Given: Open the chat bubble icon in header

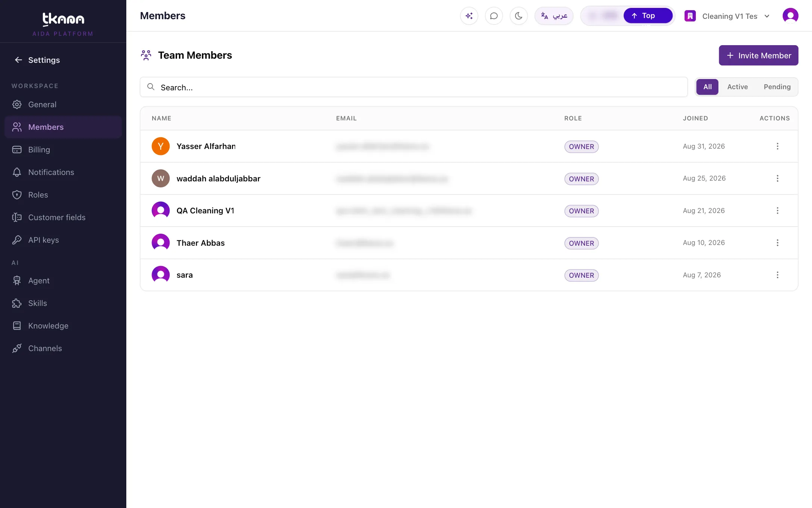Looking at the screenshot, I should point(494,16).
